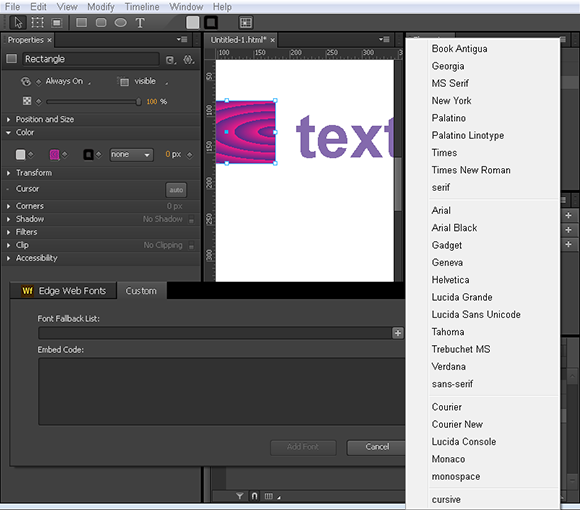Select the Selection arrow tool
This screenshot has height=510, width=580.
click(17, 23)
